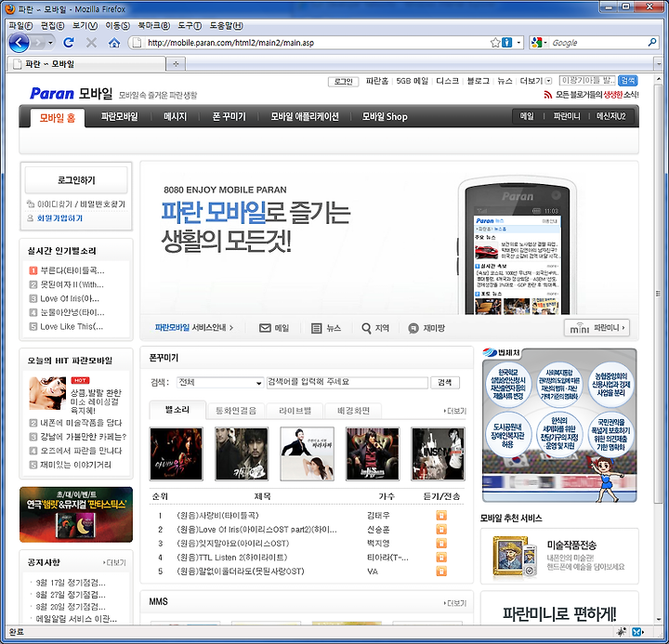Click the blue 검색 button at top right

pyautogui.click(x=627, y=80)
